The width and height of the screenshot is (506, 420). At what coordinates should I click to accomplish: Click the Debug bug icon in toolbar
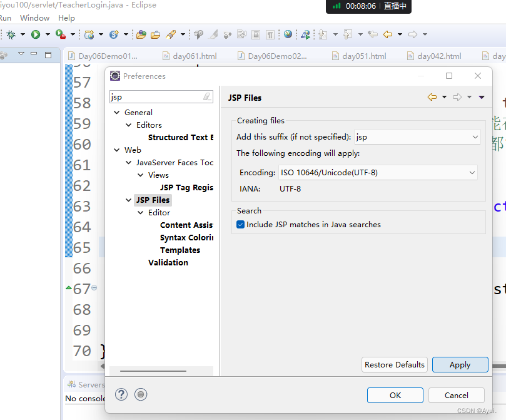pyautogui.click(x=11, y=34)
